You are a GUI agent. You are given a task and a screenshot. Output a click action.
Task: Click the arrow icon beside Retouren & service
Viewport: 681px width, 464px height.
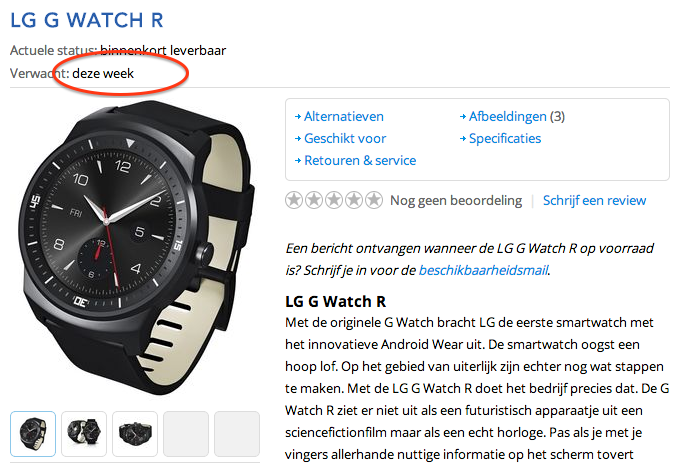point(298,161)
